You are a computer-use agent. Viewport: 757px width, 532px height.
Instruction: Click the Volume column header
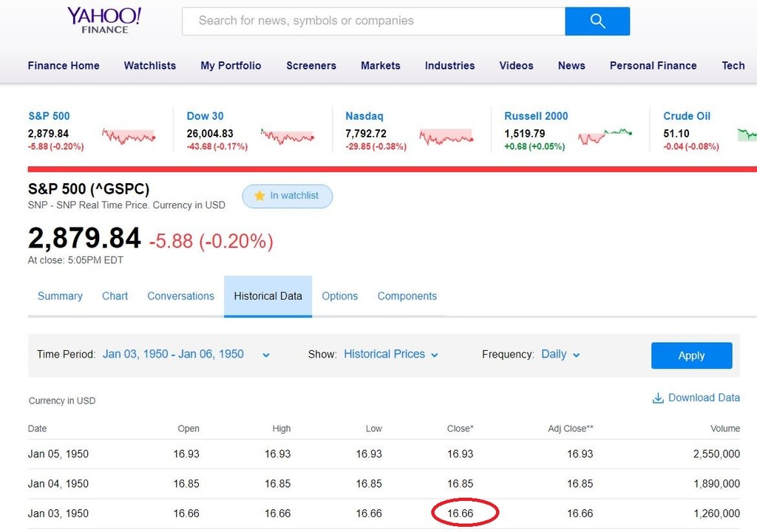[x=725, y=429]
